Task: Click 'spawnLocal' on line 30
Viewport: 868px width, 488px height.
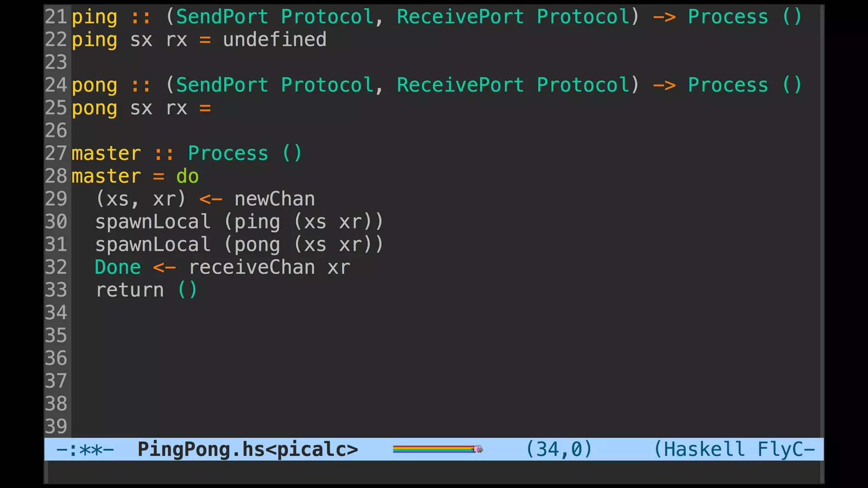Action: 153,222
